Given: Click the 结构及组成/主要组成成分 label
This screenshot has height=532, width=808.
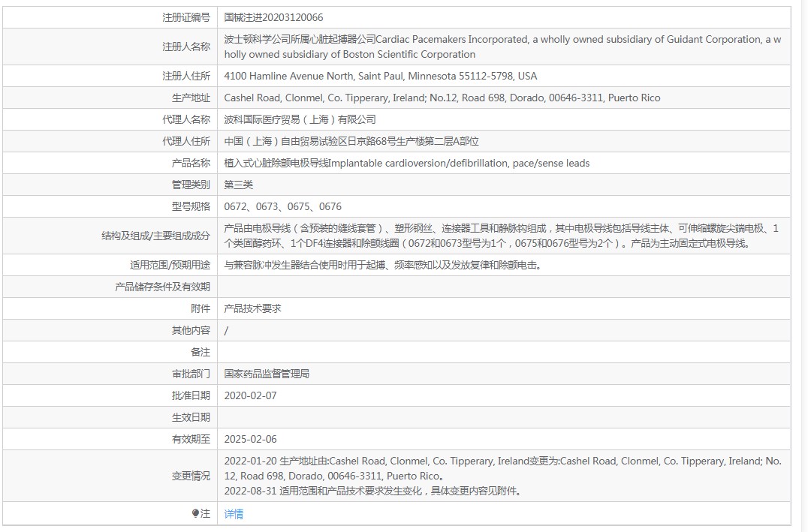Looking at the screenshot, I should 155,236.
